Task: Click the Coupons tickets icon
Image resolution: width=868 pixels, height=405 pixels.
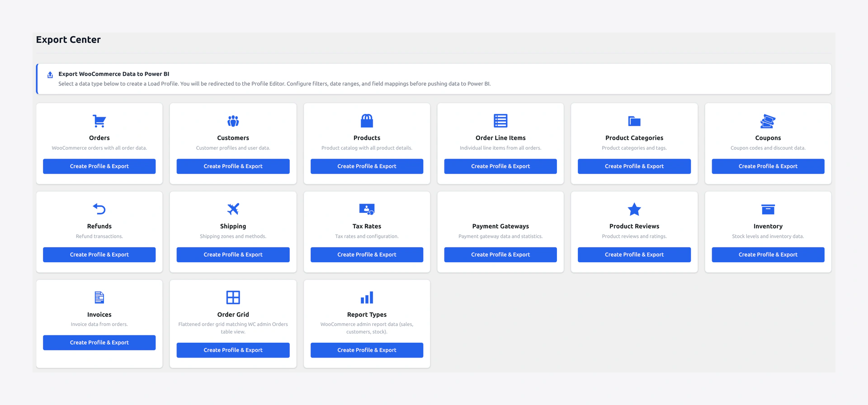Action: pyautogui.click(x=768, y=121)
